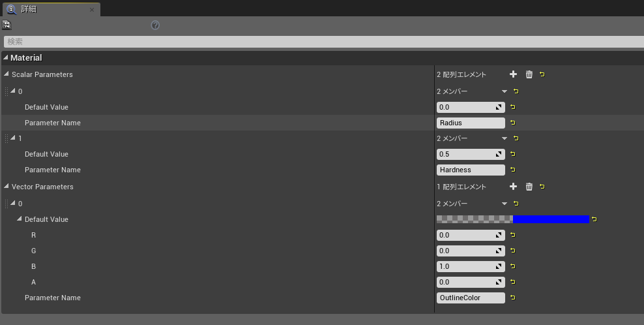Close the 詳細 tab
The image size is (644, 325).
pyautogui.click(x=92, y=9)
